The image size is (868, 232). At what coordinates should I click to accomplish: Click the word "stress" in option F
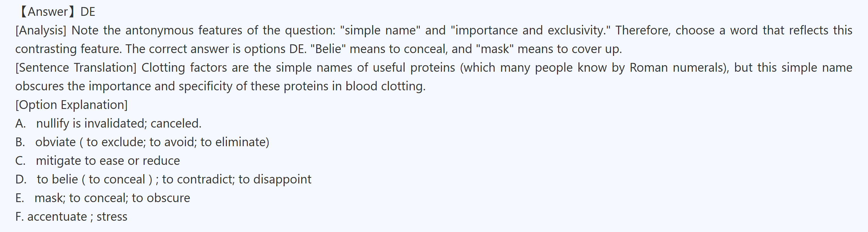click(x=112, y=217)
